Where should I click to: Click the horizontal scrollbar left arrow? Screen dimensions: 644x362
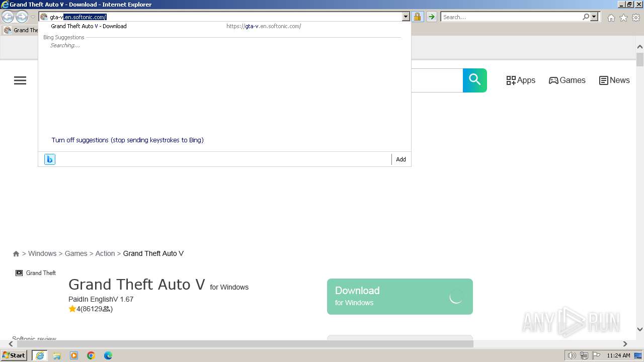(x=11, y=344)
